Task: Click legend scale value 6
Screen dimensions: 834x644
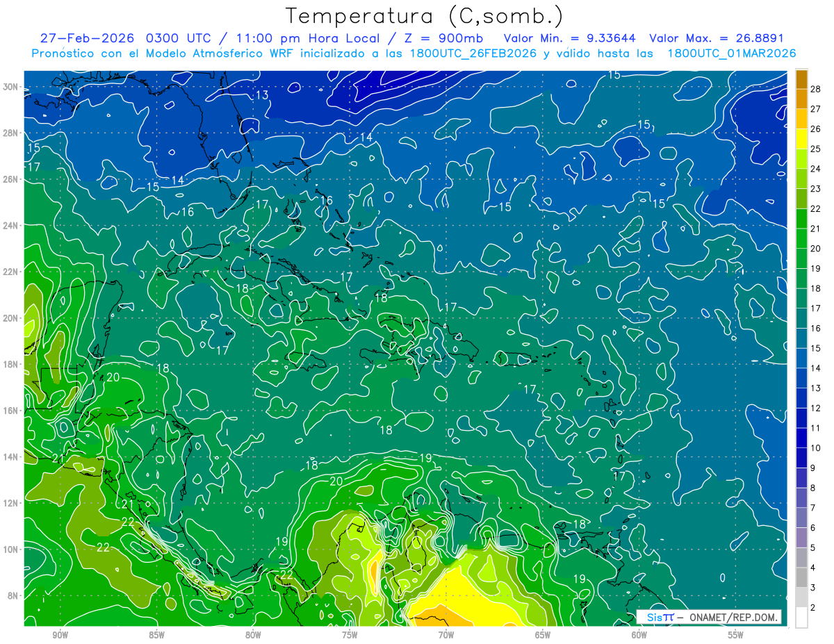Action: [x=813, y=528]
